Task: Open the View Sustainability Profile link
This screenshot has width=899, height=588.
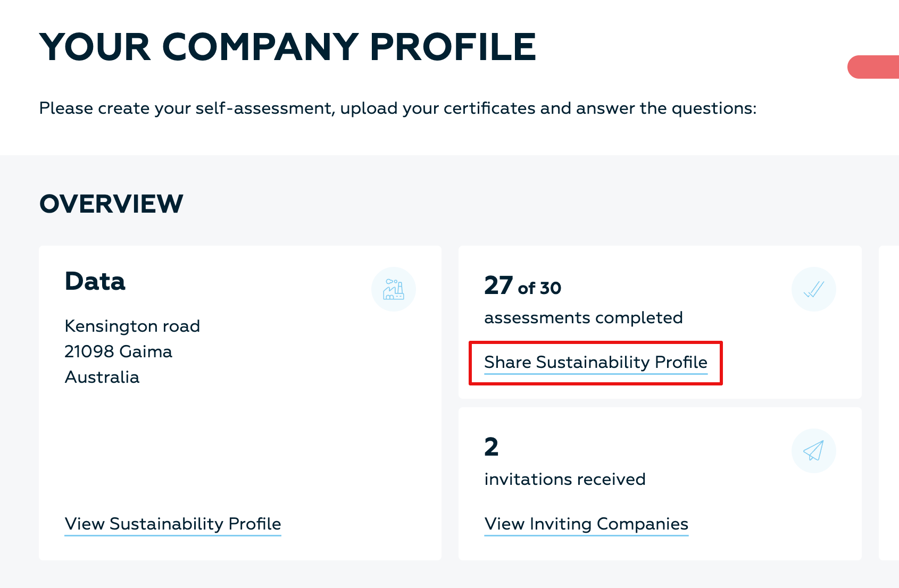Action: (x=173, y=524)
